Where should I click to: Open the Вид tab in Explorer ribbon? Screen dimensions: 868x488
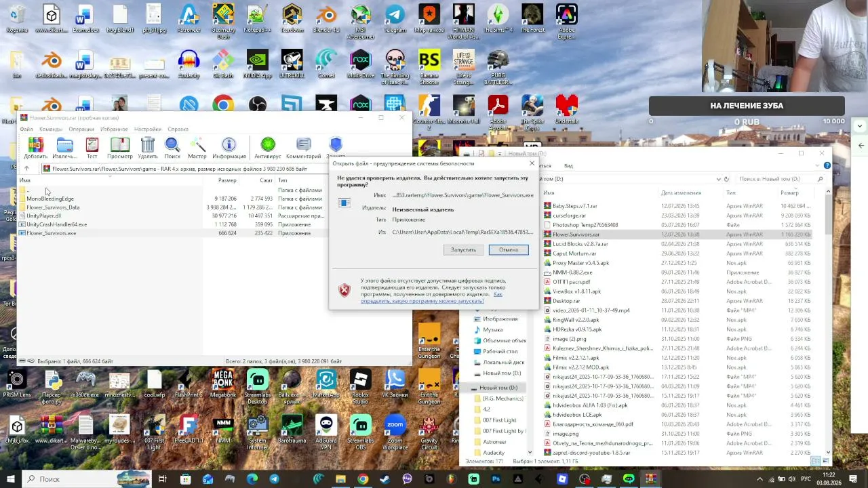(568, 165)
